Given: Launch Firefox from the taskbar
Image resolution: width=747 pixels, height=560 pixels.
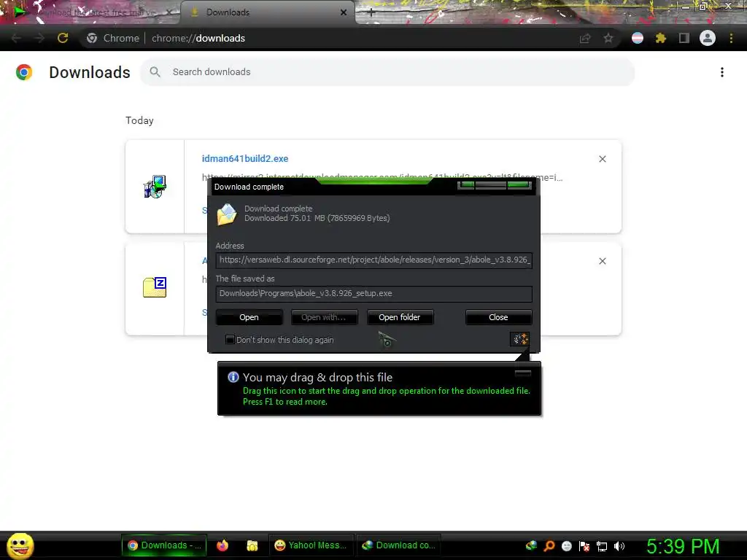Looking at the screenshot, I should pos(222,545).
